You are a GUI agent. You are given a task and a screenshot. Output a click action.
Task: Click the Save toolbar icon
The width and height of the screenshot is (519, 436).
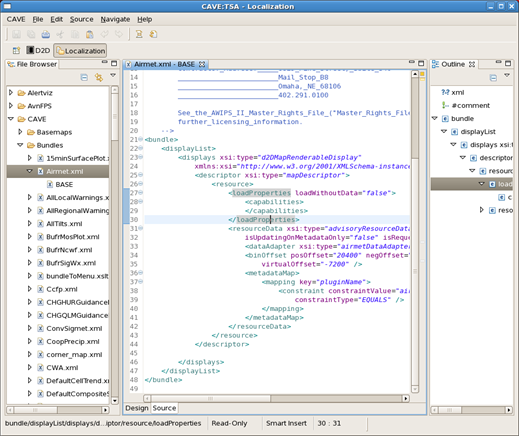coord(16,34)
